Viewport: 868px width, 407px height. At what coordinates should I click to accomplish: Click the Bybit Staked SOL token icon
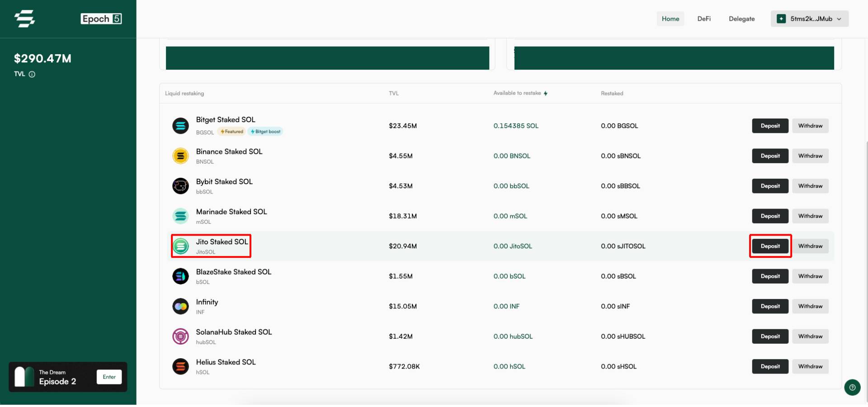click(x=180, y=186)
